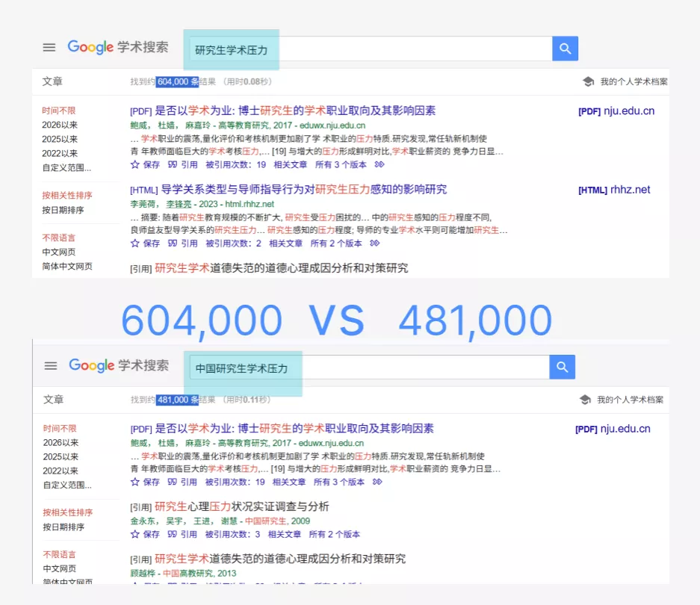Image resolution: width=700 pixels, height=605 pixels.
Task: Click the graduation cap profile icon in the upper panel
Action: (588, 82)
